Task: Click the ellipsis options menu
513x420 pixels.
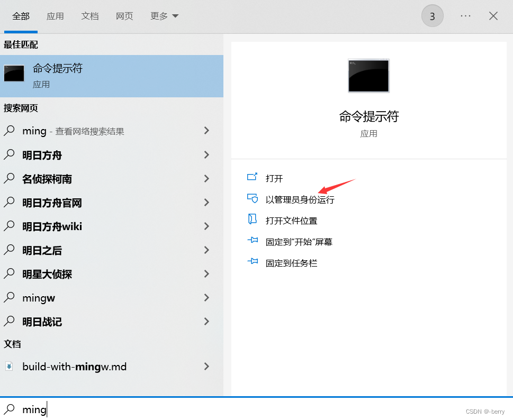Action: coord(465,16)
